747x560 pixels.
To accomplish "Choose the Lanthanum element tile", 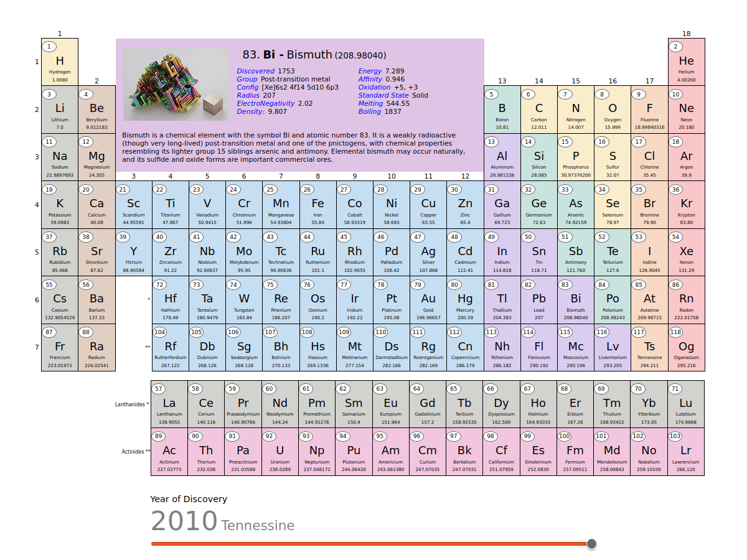I will [x=169, y=404].
